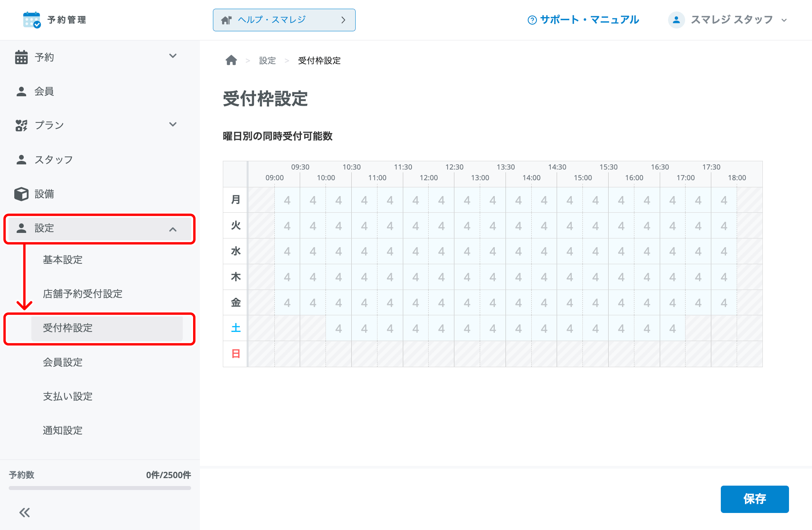812x530 pixels.
Task: Click the 予約管理 calendar logo icon
Action: (32, 20)
